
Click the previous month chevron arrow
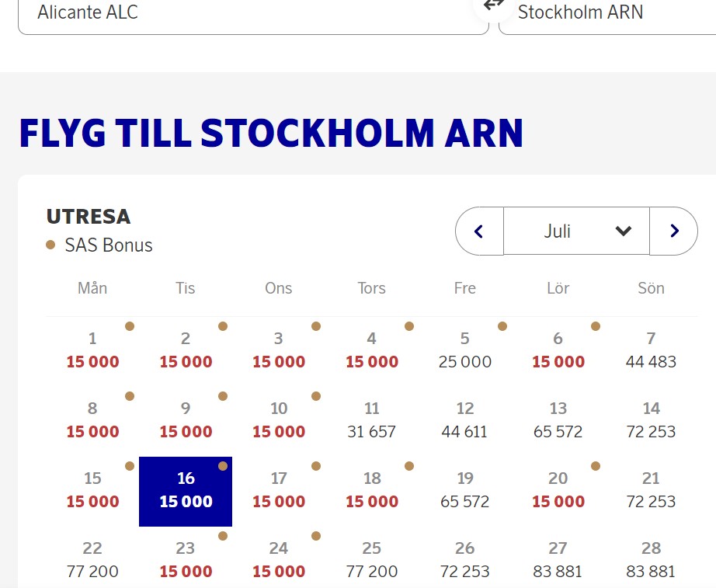479,231
